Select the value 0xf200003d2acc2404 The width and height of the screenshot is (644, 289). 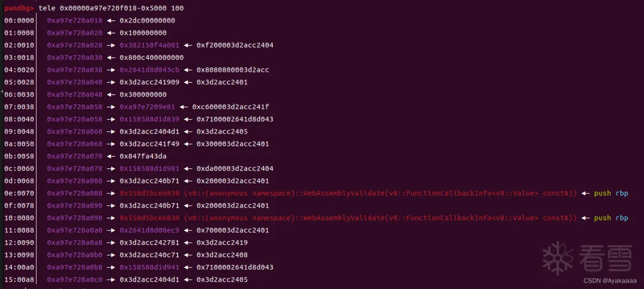(235, 45)
